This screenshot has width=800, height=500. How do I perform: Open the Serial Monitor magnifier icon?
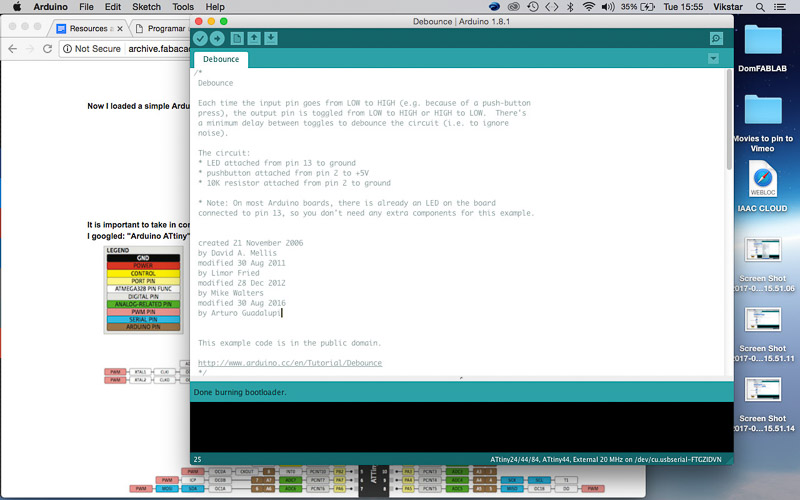pyautogui.click(x=716, y=38)
